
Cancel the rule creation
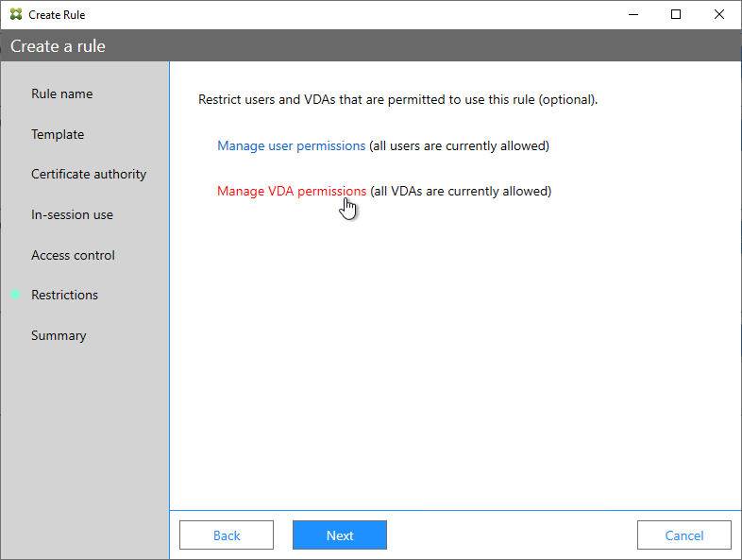click(x=684, y=535)
